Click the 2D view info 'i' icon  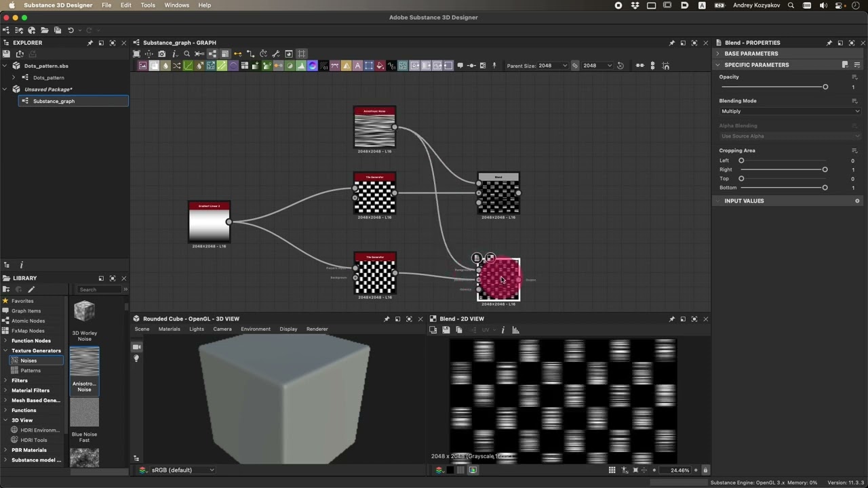coord(502,330)
